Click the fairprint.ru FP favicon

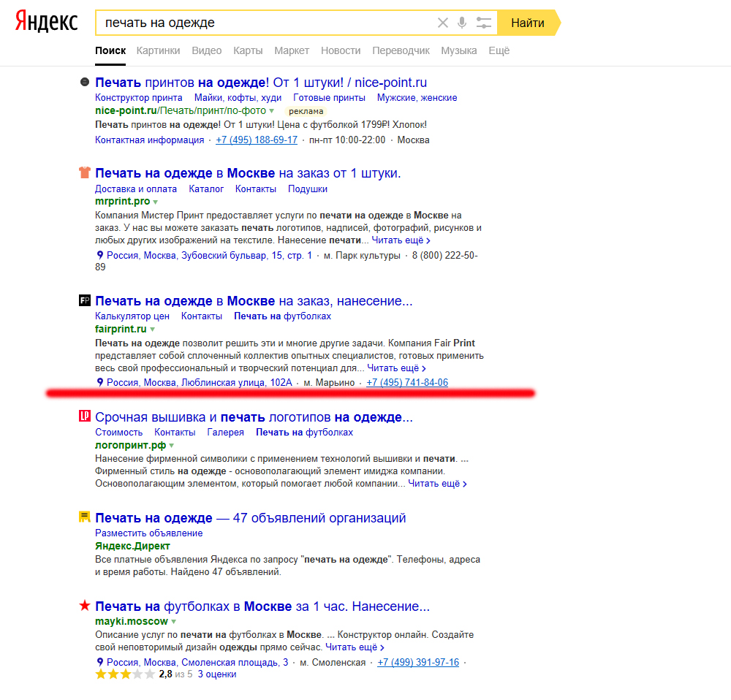pos(84,300)
